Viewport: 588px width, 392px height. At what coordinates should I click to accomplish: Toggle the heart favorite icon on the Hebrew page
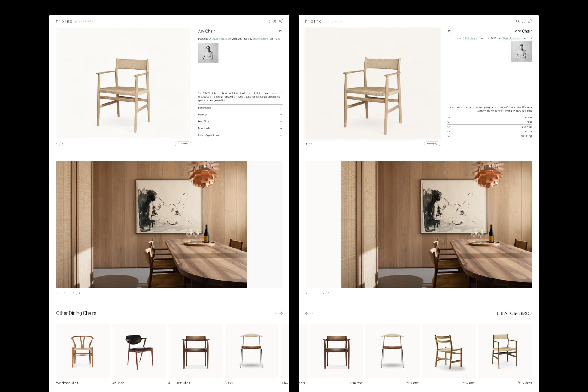(x=449, y=31)
